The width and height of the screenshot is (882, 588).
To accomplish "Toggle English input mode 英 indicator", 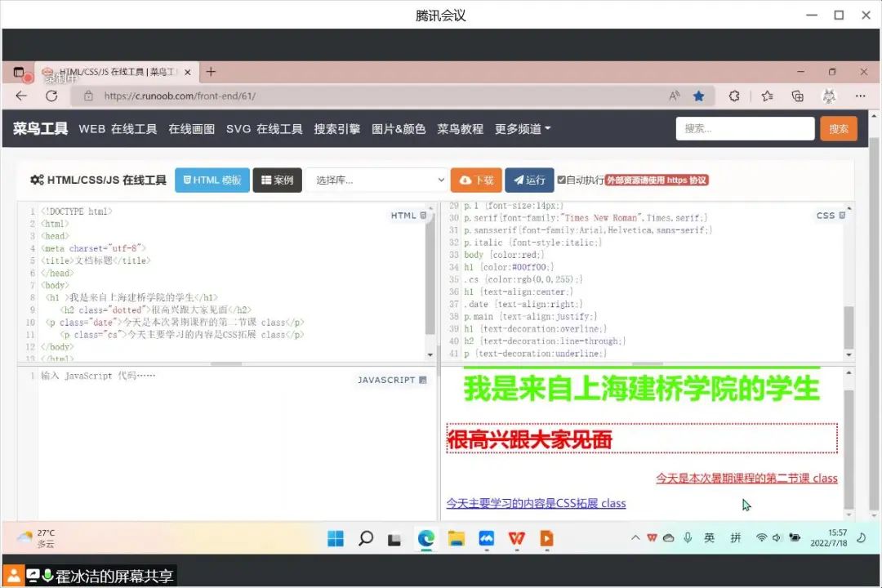I will 710,538.
